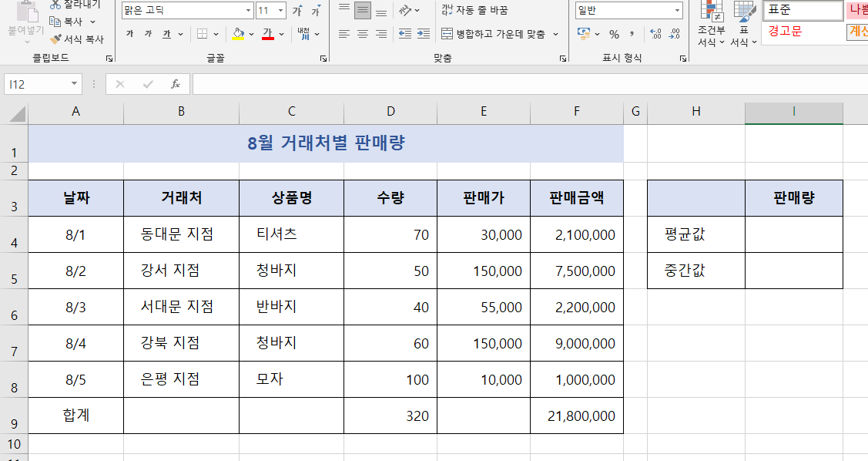
Task: Toggle Wrap Text (자동 줄 바꿈)
Action: tap(474, 10)
